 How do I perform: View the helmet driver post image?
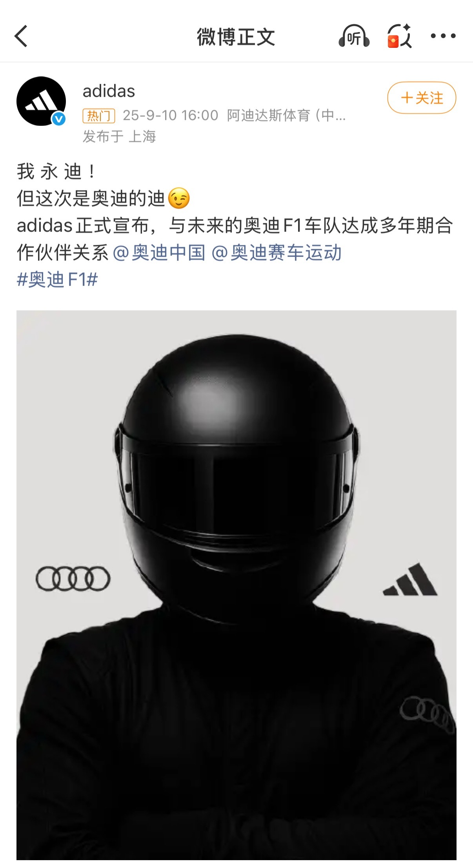[236, 585]
